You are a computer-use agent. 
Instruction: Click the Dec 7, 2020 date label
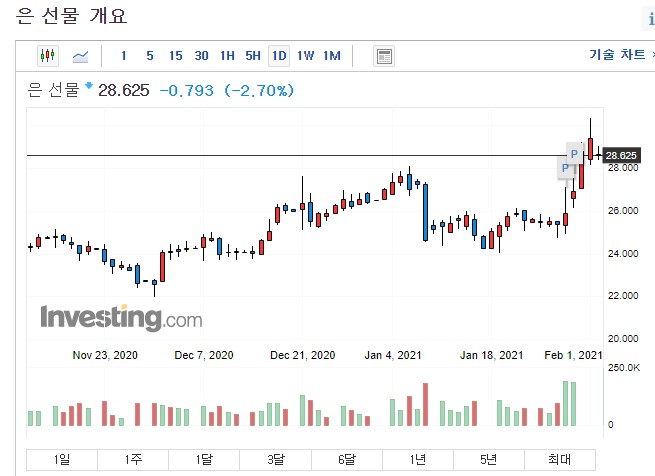coord(204,355)
